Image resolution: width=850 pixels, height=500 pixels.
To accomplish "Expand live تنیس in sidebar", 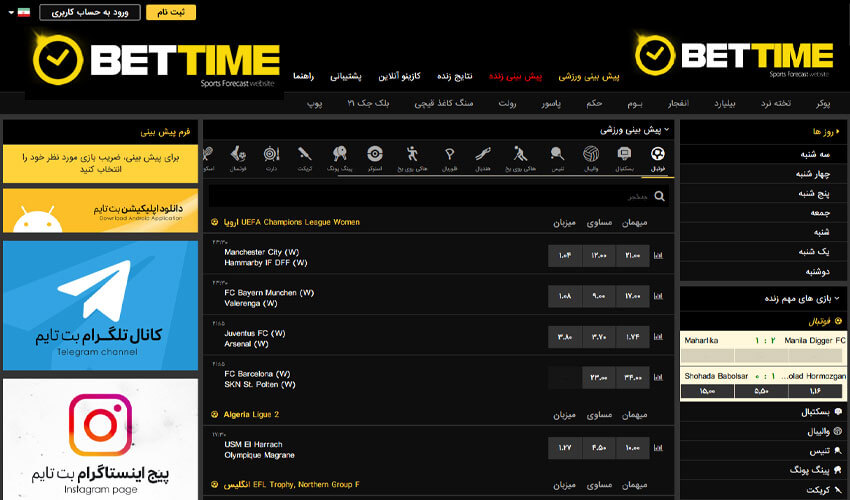I will pos(825,451).
